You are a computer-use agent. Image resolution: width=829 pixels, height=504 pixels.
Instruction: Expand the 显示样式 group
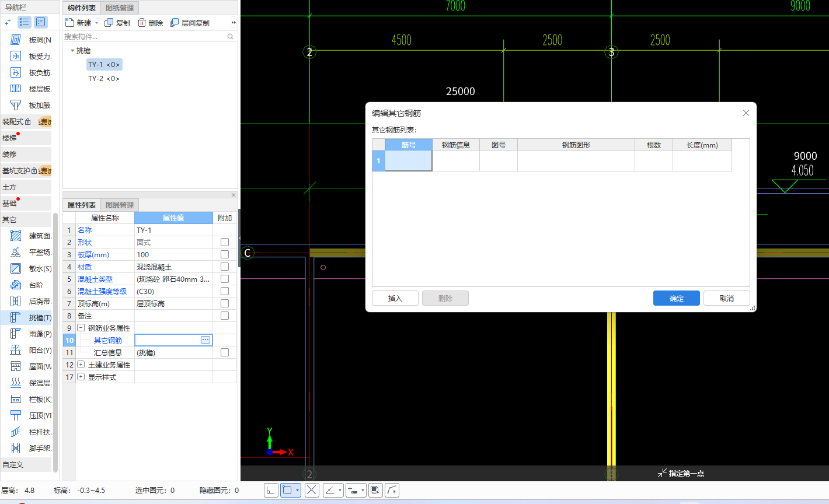tap(81, 377)
